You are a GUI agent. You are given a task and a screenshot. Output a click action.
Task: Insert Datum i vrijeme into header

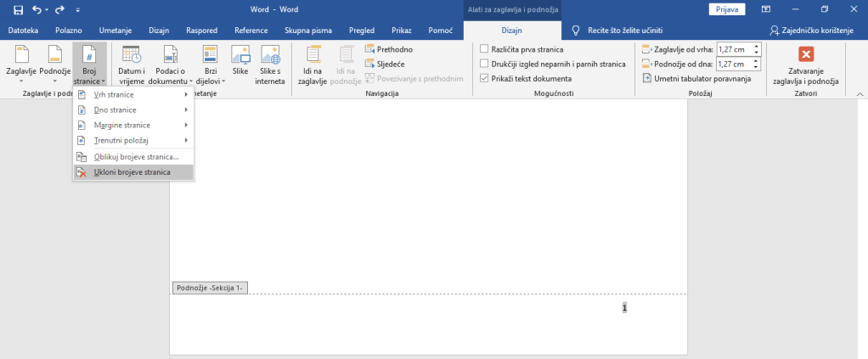pos(132,64)
